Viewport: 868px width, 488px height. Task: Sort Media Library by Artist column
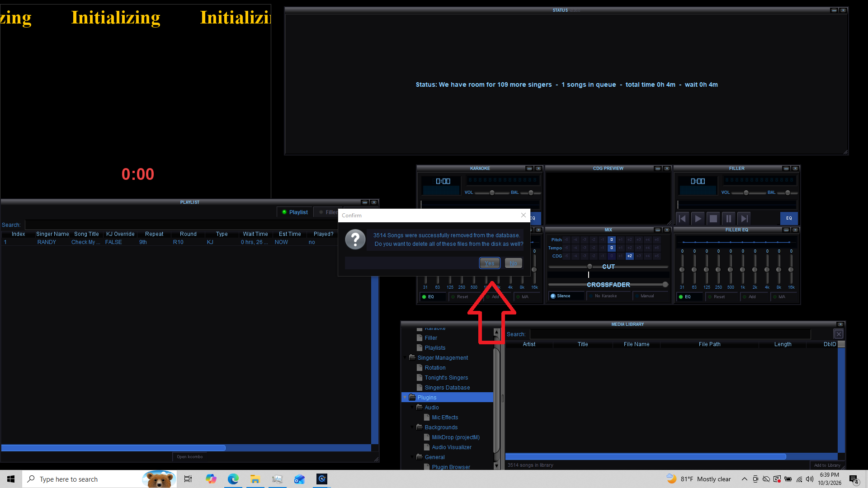click(x=529, y=344)
